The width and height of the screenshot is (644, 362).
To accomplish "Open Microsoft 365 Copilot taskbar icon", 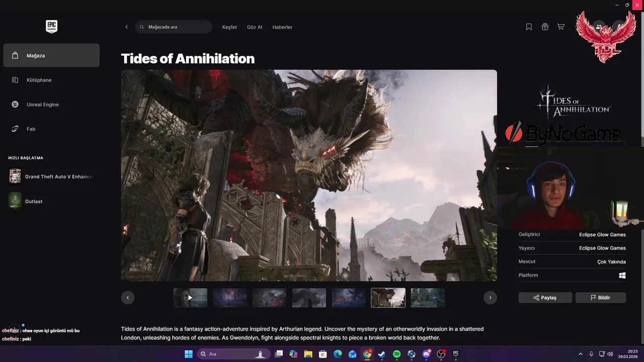I will [293, 354].
